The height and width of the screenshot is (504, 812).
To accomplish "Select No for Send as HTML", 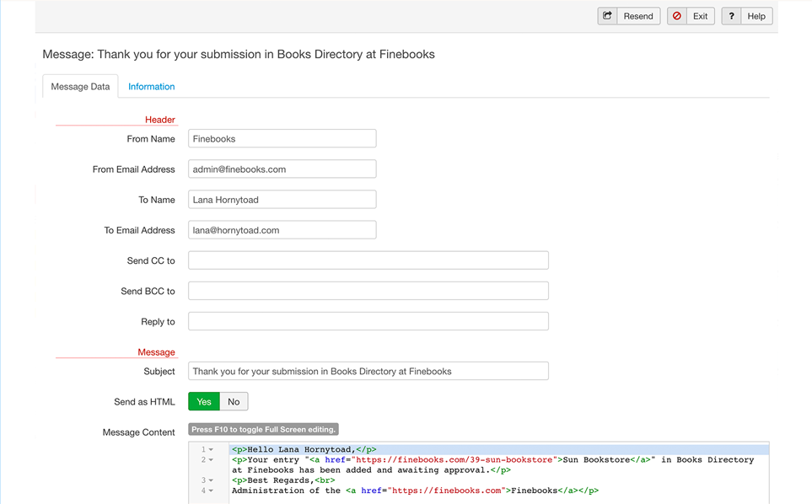I will coord(234,401).
